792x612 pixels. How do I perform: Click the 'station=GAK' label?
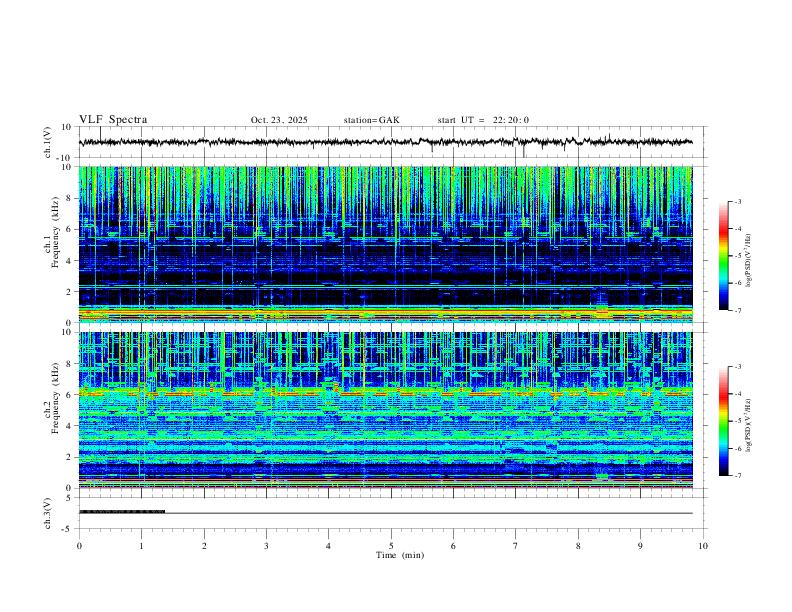pos(371,120)
